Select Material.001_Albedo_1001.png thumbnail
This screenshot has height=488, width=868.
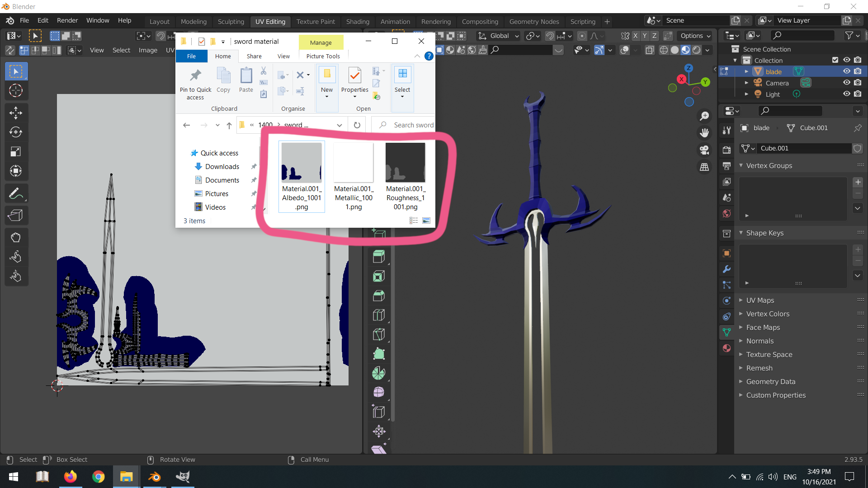pos(301,163)
